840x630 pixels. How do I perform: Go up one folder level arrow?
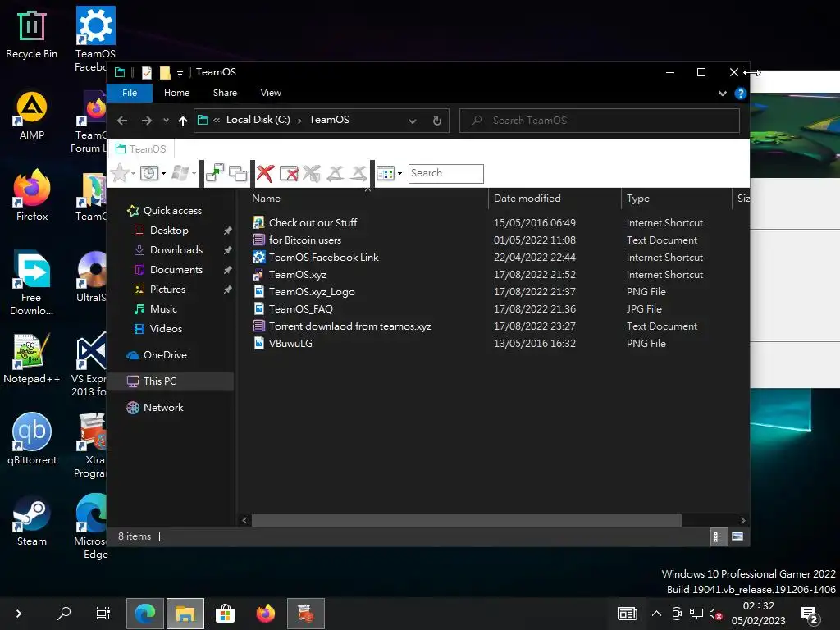click(183, 121)
